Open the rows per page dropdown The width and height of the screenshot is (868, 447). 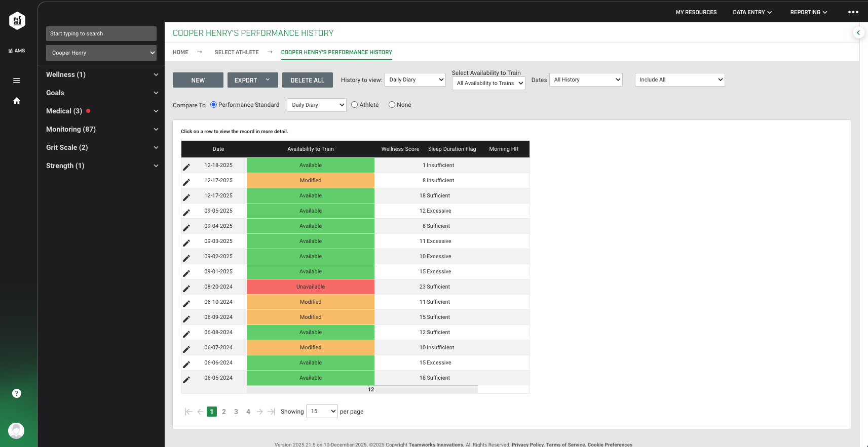322,411
